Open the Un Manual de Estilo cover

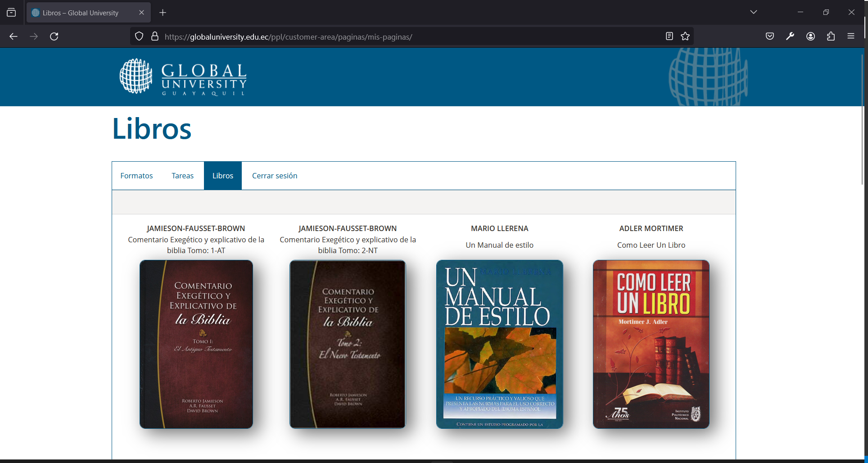[500, 344]
